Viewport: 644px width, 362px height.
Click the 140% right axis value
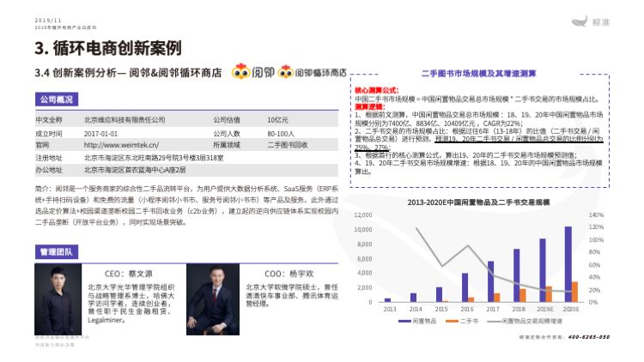(596, 215)
